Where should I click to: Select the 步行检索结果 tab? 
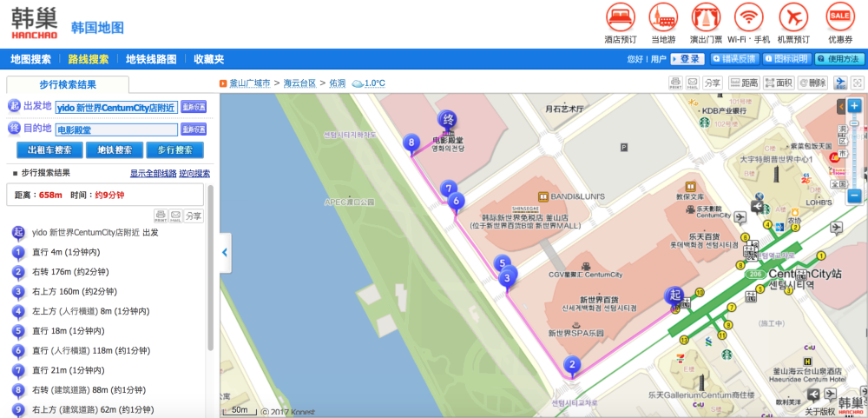coord(68,85)
